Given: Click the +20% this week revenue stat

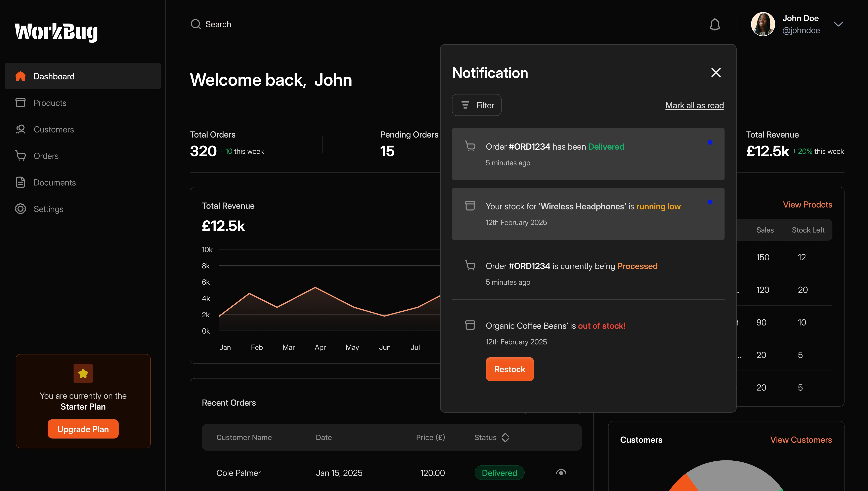Looking at the screenshot, I should [818, 151].
